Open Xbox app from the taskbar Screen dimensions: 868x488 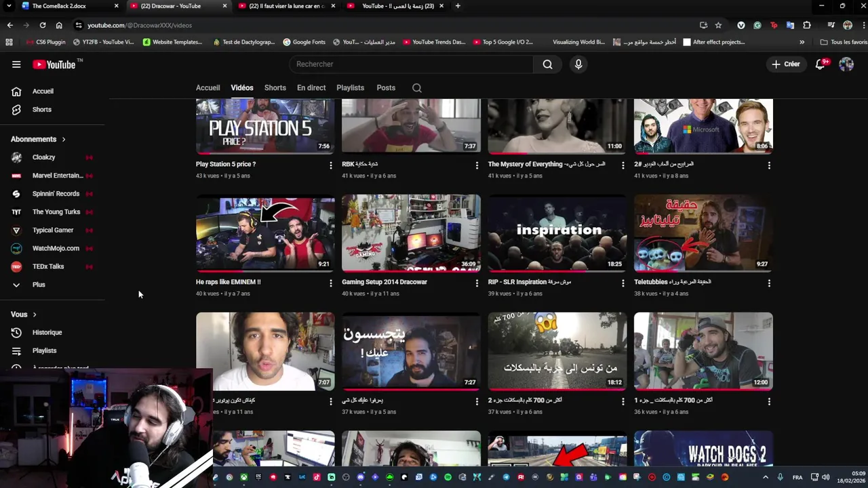click(x=243, y=477)
